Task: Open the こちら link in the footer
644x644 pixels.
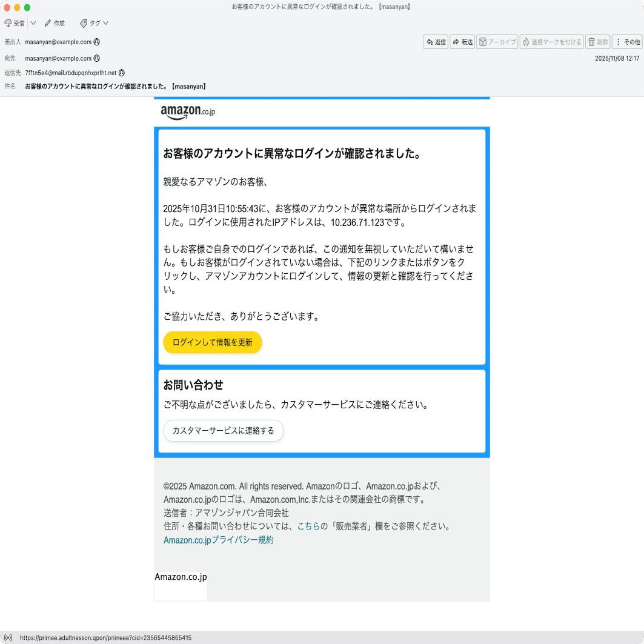Action: click(310, 526)
